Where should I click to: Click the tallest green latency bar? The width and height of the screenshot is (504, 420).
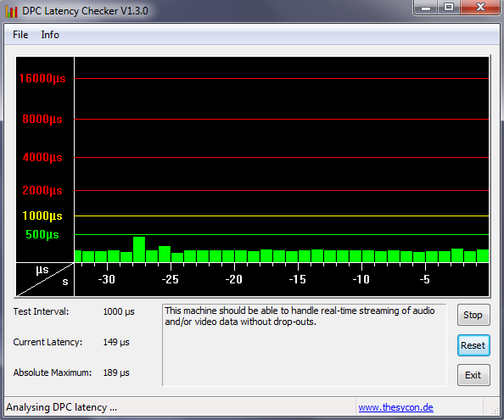click(x=139, y=249)
